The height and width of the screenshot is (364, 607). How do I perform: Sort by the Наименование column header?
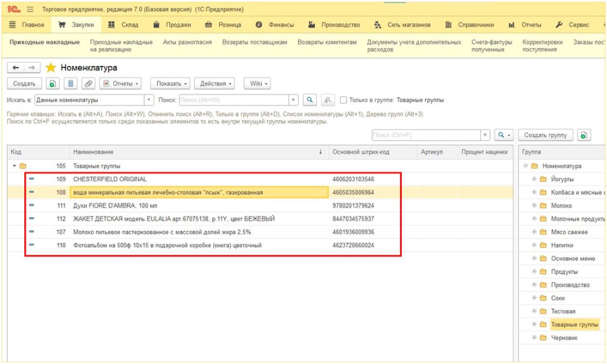[x=198, y=152]
